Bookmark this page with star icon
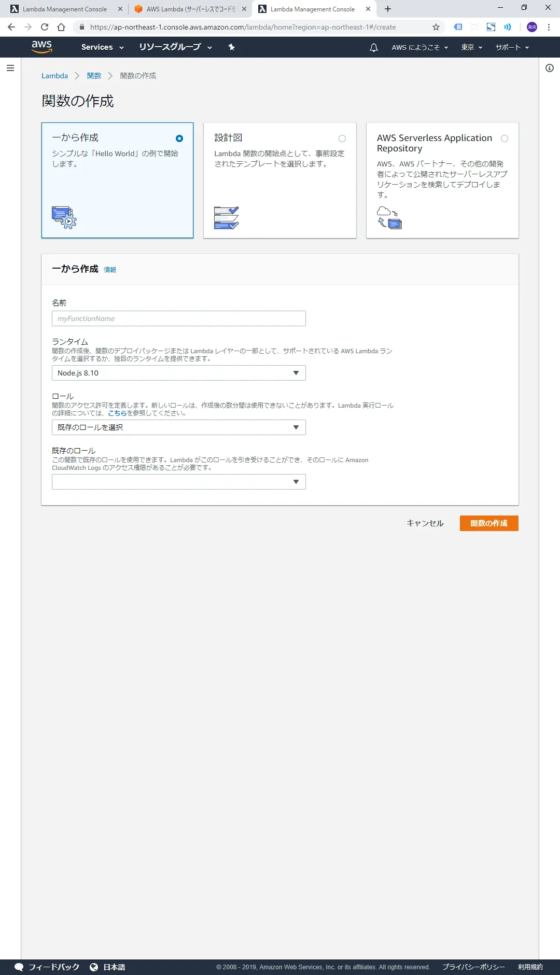The image size is (560, 975). coord(436,27)
